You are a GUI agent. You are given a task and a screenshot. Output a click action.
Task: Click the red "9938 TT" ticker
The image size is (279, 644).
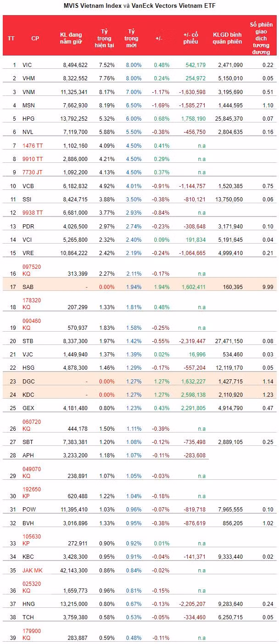point(32,213)
